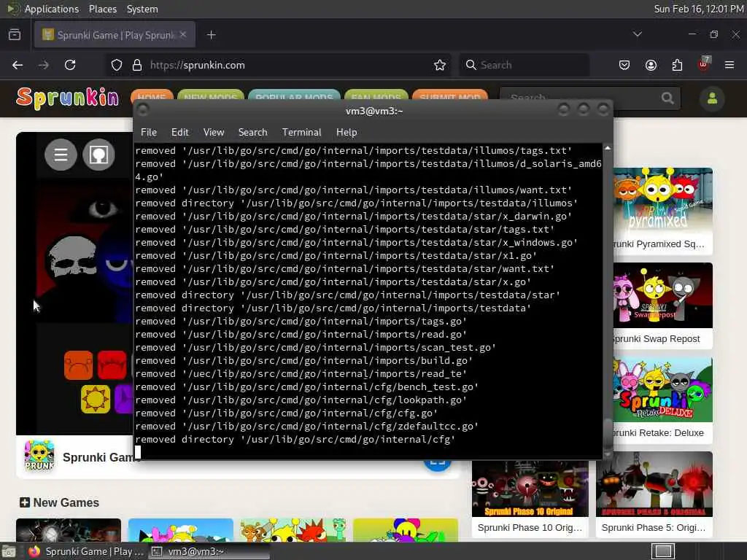Open Sprunki Phase 10 Original thumbnail

(530, 488)
